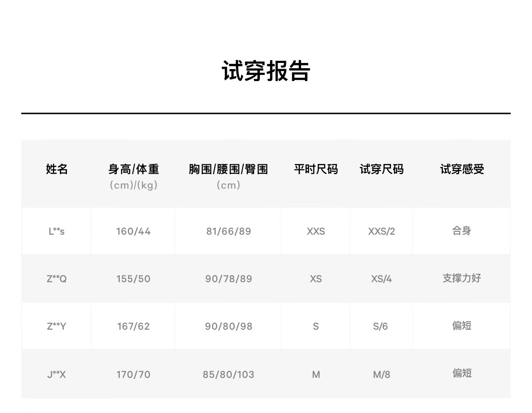Viewport: 532px width, 413px height.
Task: Select the 试穿感受 column header
Action: tap(462, 169)
